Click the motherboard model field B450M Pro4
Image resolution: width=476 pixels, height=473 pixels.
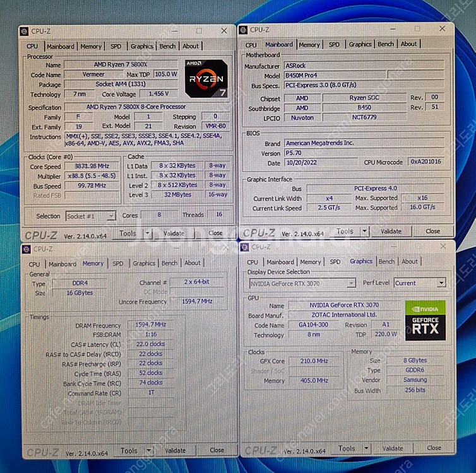[335, 75]
